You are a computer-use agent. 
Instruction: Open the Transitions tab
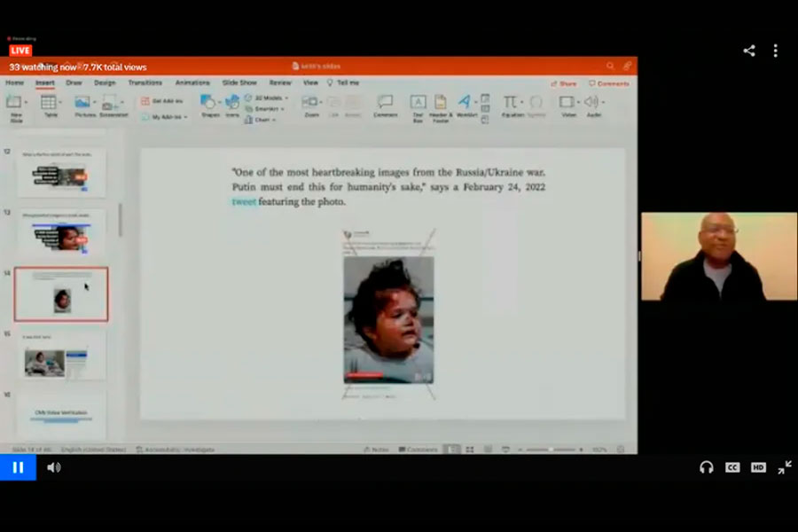point(145,82)
